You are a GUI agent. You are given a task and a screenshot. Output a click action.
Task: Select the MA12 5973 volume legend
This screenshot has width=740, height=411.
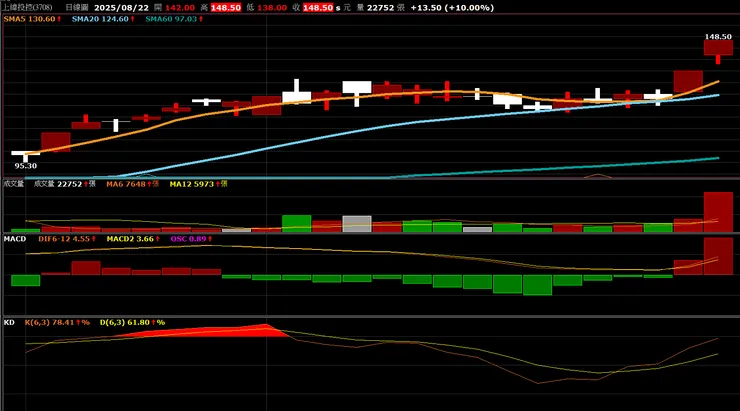point(198,184)
